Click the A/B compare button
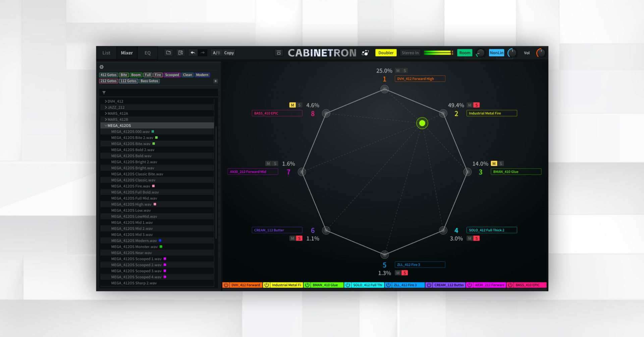644x337 pixels. (x=216, y=53)
